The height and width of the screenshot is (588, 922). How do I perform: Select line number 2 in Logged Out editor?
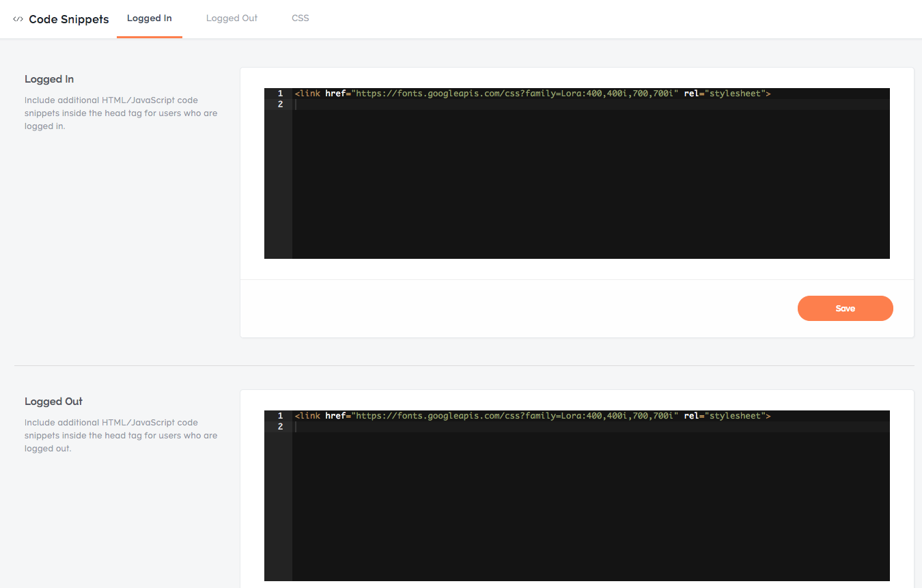click(x=280, y=427)
